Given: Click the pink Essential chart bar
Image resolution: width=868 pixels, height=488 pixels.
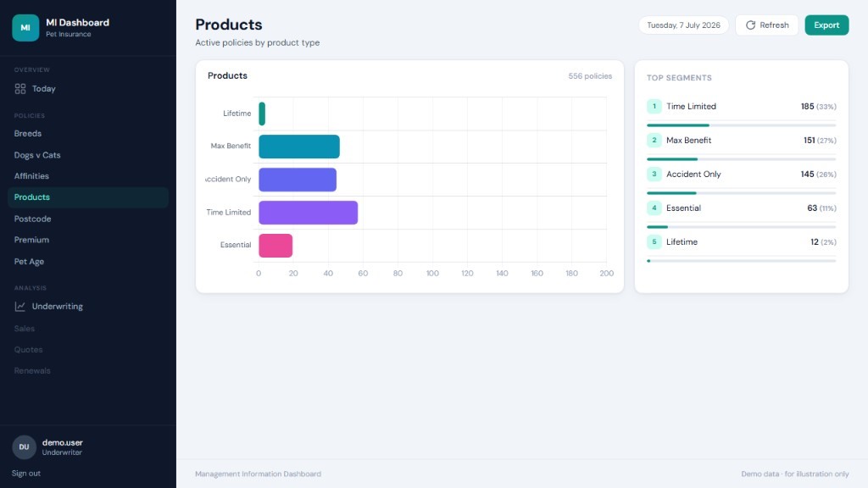Looking at the screenshot, I should (x=275, y=246).
